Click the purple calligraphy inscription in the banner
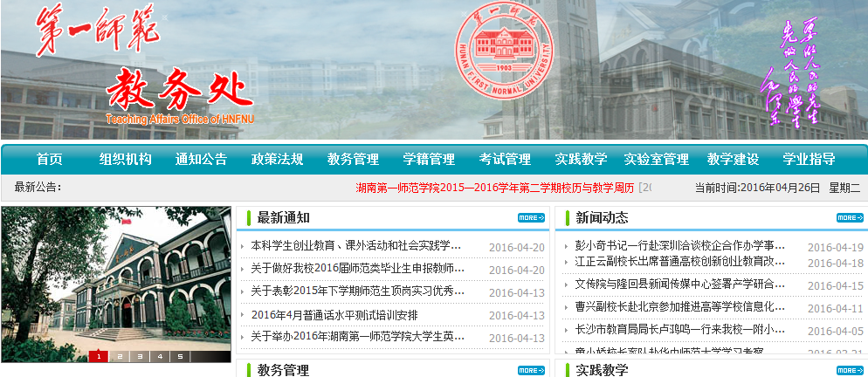 point(789,73)
